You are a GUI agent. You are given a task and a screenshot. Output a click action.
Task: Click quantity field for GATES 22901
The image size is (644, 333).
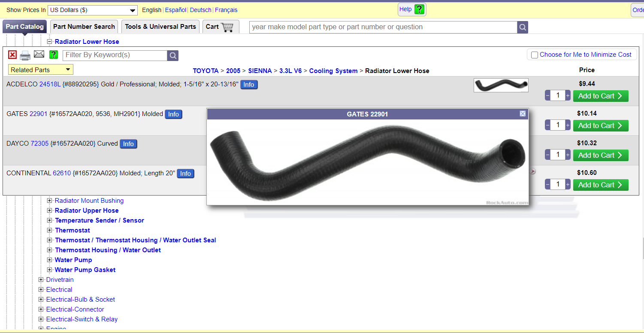[x=558, y=125]
